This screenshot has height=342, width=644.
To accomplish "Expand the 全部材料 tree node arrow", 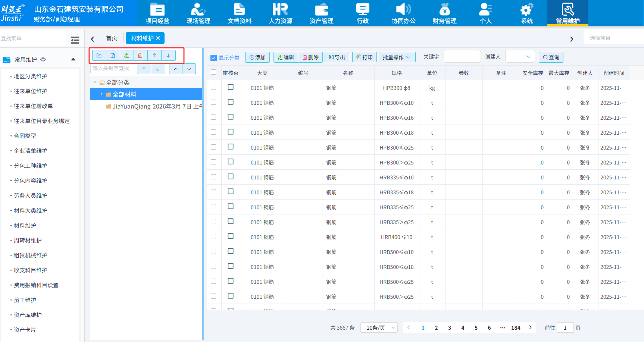I will tap(101, 94).
